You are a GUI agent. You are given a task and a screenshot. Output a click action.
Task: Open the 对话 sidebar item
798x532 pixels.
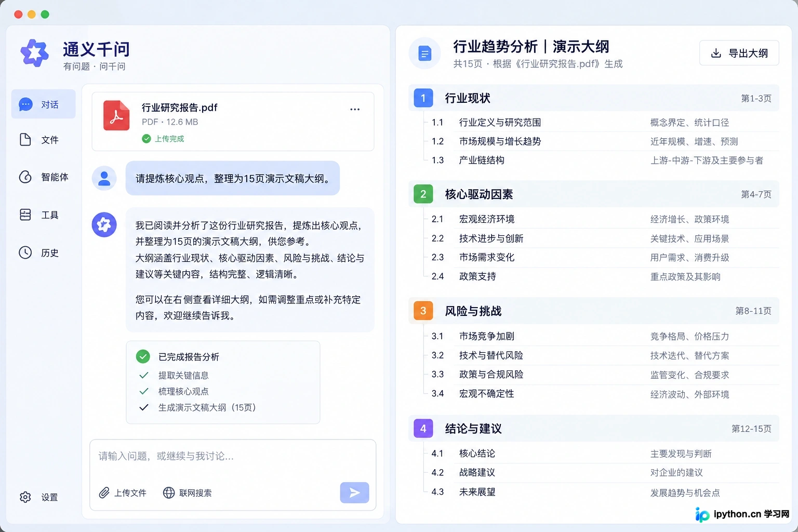click(x=44, y=104)
